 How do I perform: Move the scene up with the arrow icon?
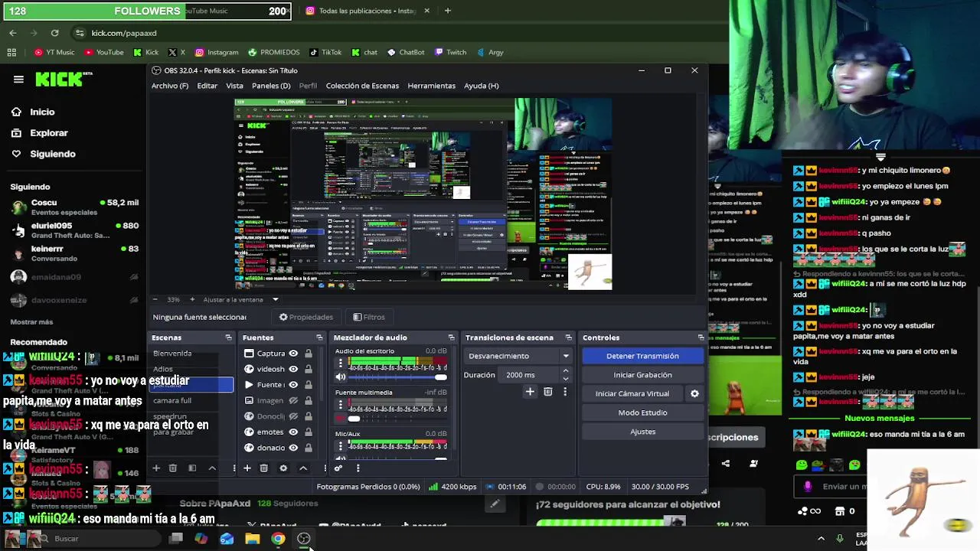[212, 468]
